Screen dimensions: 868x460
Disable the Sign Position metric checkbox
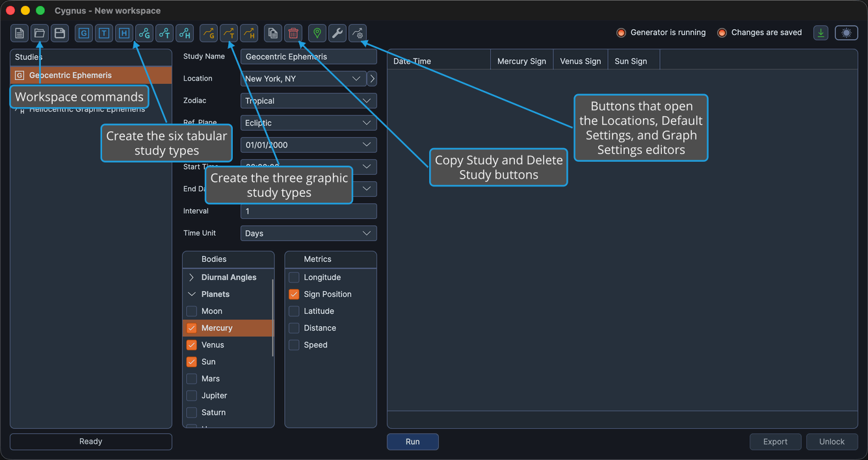(x=294, y=294)
